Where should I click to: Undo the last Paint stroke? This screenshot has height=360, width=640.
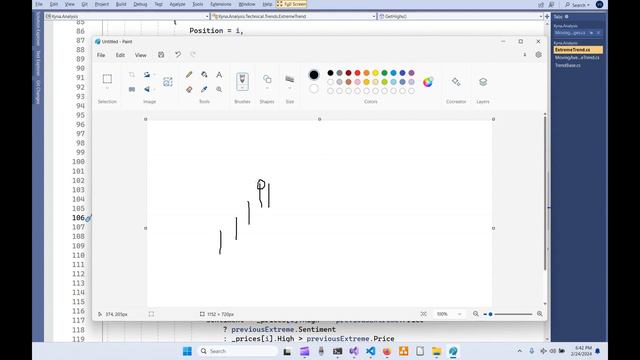click(x=178, y=55)
